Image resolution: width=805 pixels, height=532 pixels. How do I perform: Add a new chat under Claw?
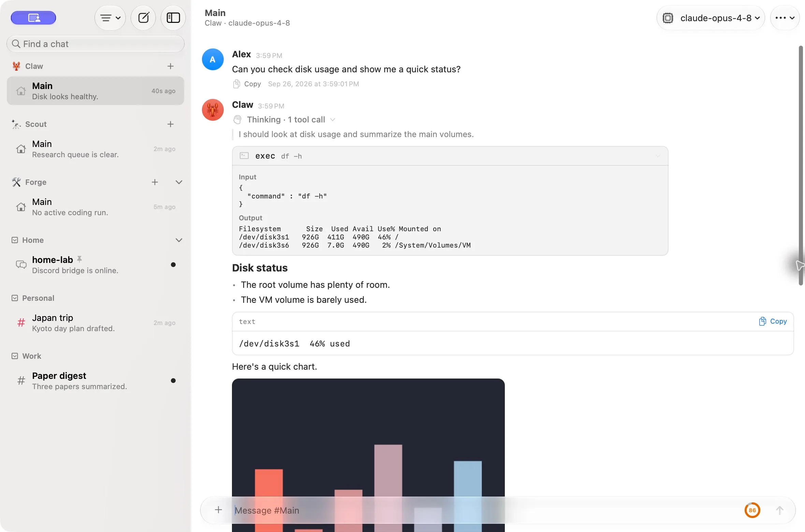click(x=171, y=66)
